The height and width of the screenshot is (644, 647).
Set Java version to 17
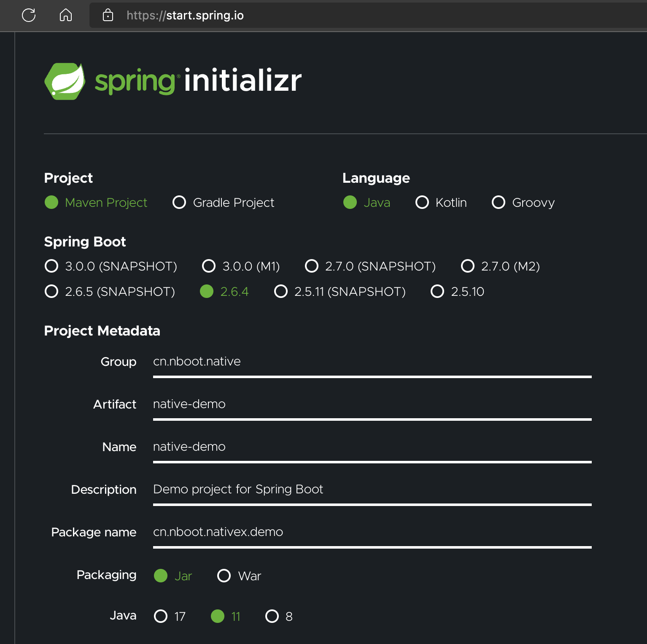click(161, 617)
